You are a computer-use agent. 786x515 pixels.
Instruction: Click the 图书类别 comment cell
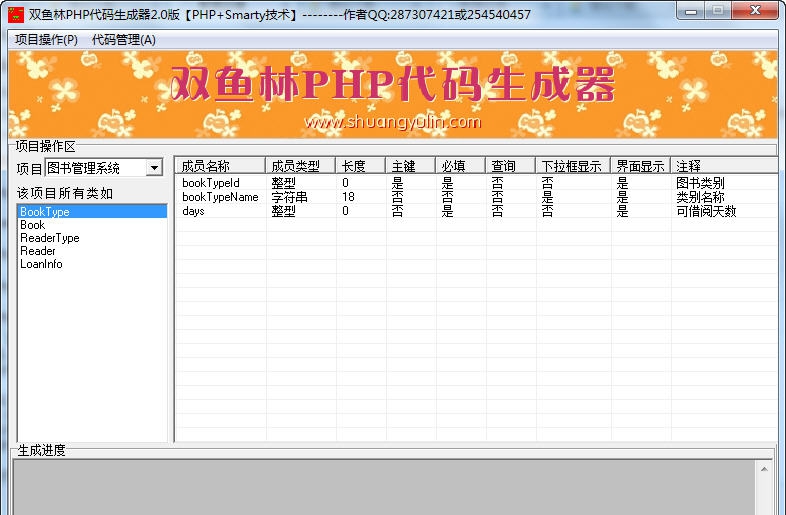click(700, 183)
